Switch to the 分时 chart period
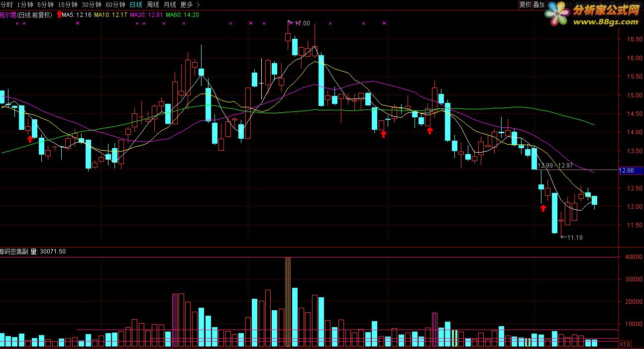644x349 pixels. tap(6, 4)
